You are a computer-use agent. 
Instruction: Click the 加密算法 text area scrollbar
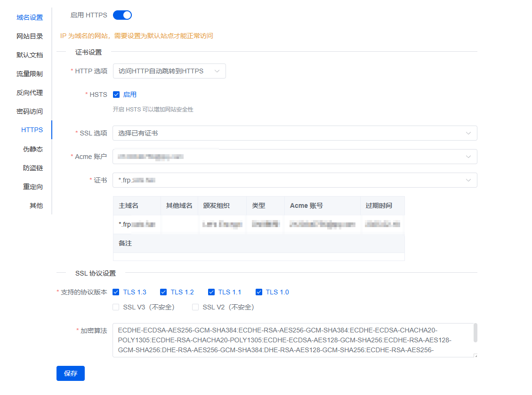[x=475, y=333]
